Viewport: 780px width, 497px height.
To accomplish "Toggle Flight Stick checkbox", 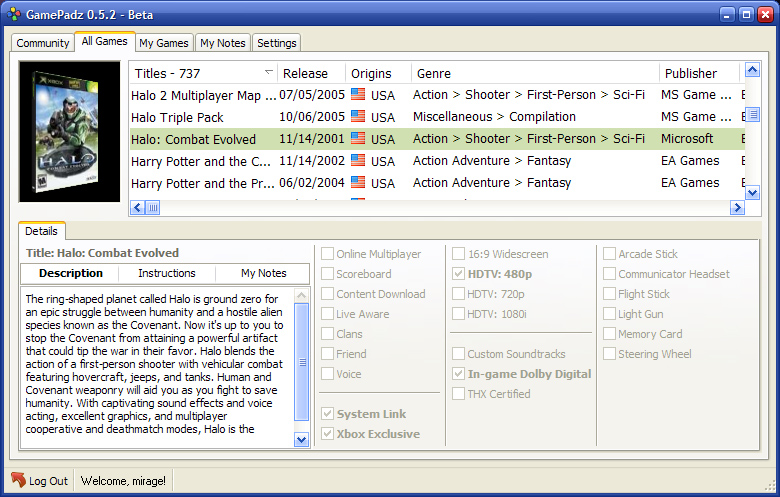I will click(x=609, y=294).
